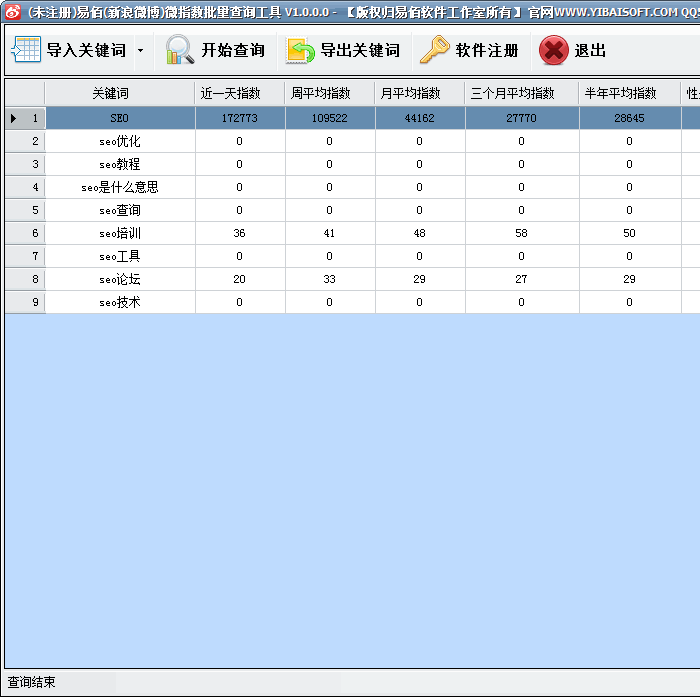Screen dimensions: 700x697
Task: Expand the dropdown arrow beside 导入关键词
Action: [x=140, y=50]
